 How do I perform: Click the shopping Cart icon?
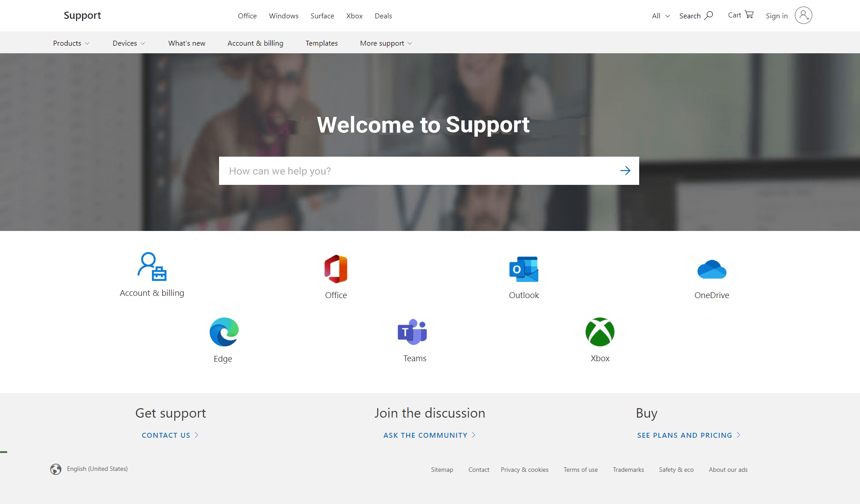pyautogui.click(x=749, y=15)
